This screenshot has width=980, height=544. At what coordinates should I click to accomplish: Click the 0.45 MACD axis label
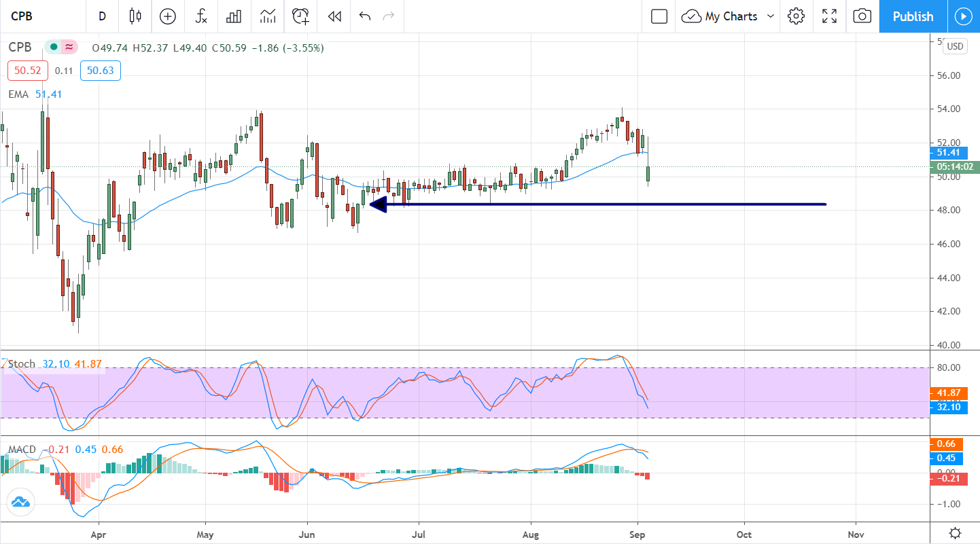coord(947,457)
